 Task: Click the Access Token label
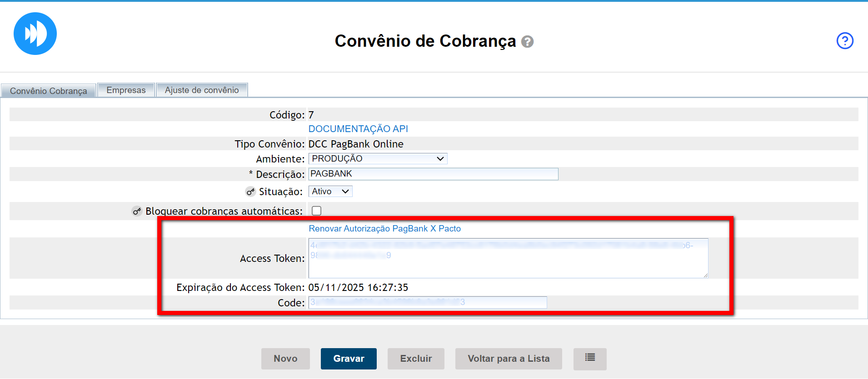272,258
